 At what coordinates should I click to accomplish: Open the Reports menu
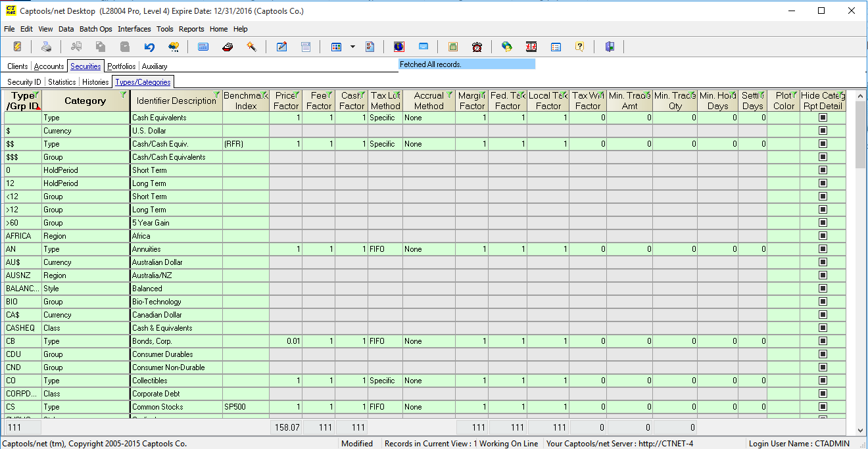tap(191, 29)
